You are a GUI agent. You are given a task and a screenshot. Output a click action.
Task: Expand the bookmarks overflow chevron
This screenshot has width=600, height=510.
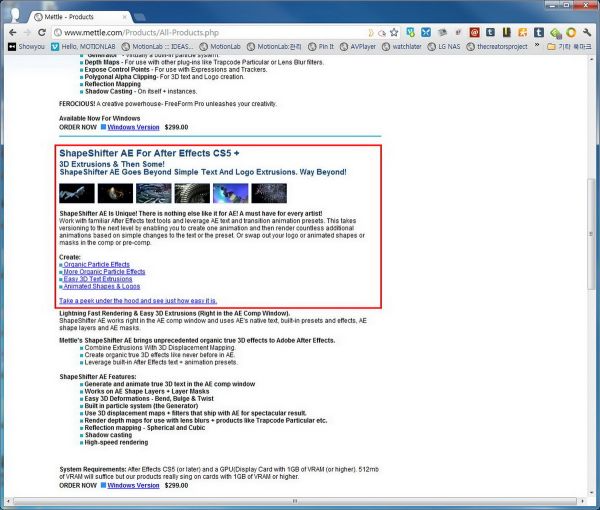(537, 46)
